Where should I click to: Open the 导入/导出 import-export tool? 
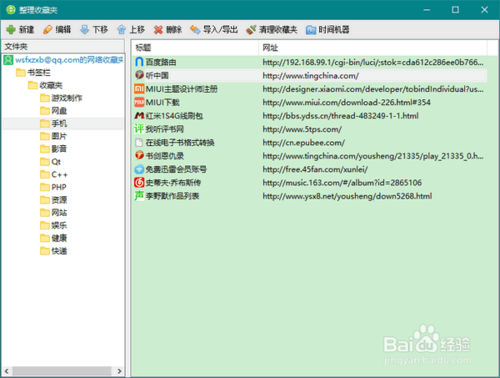coord(214,30)
